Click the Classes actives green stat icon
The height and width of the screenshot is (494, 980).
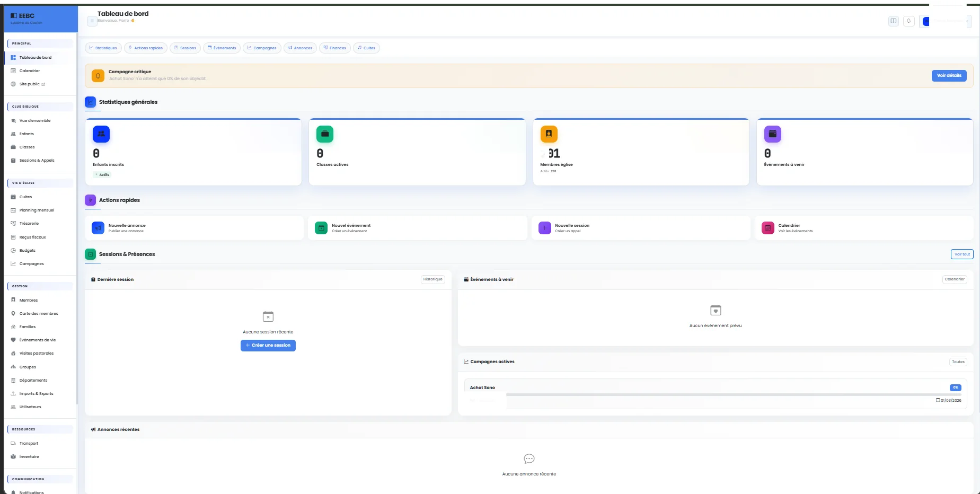click(325, 134)
